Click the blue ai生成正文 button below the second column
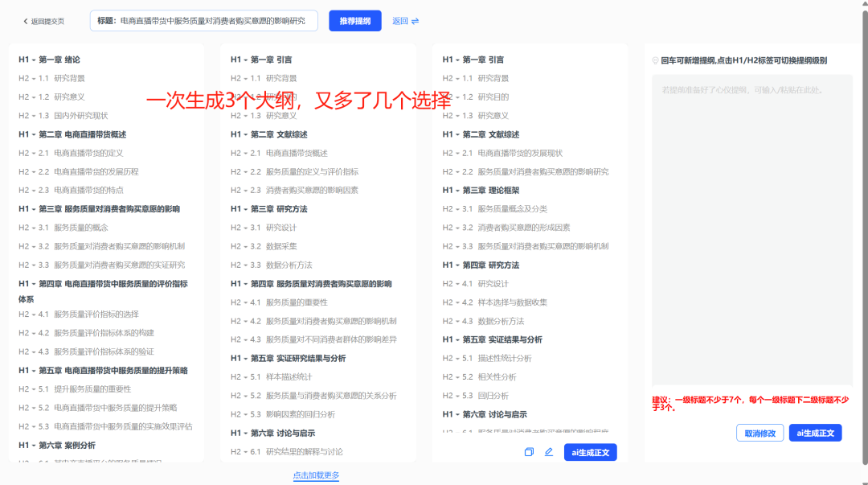This screenshot has width=868, height=485. click(592, 452)
